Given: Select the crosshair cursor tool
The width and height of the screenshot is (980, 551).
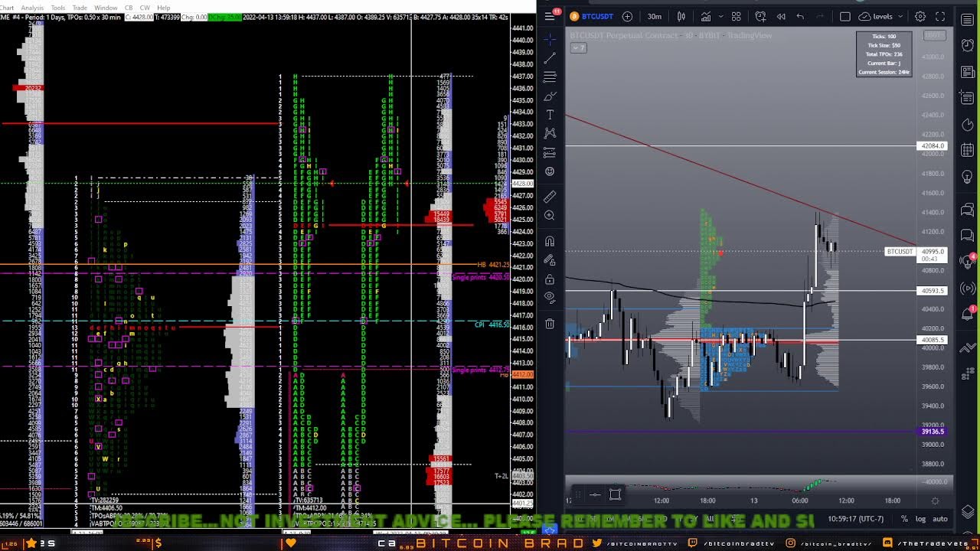Looking at the screenshot, I should (550, 39).
